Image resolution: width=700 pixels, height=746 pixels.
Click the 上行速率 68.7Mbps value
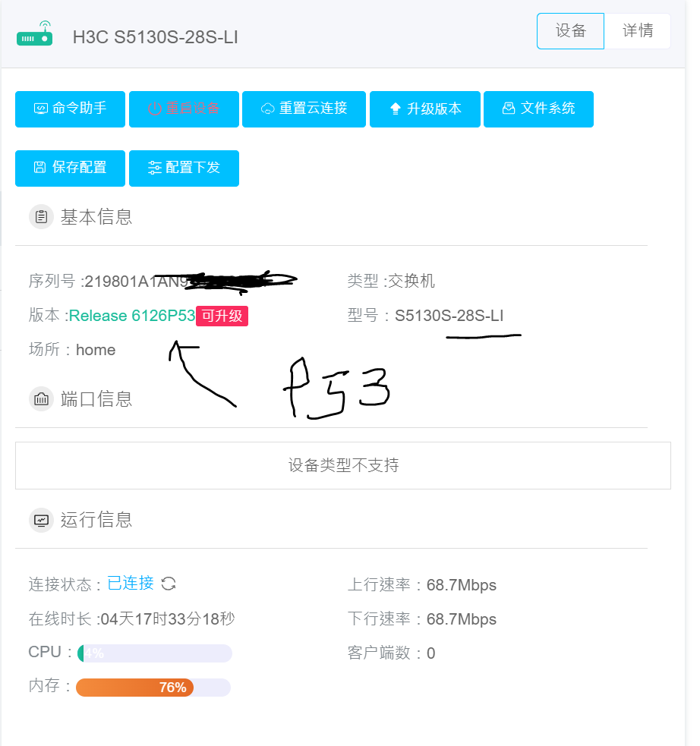pyautogui.click(x=462, y=584)
